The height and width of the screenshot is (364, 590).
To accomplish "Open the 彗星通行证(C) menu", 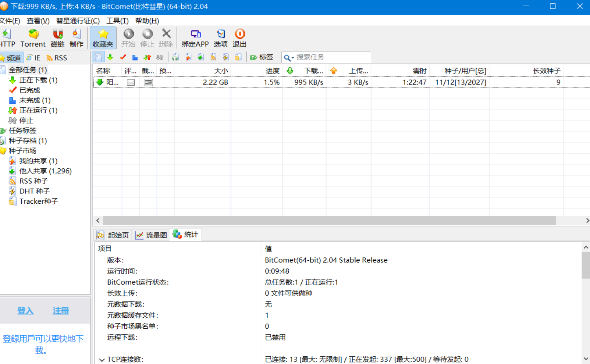I will (78, 21).
